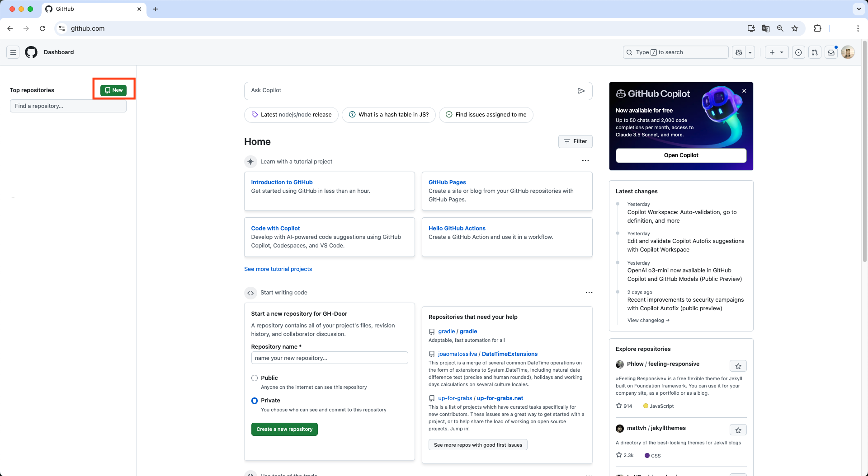Bookmark this page with star icon
Viewport: 868px width, 476px height.
point(794,28)
